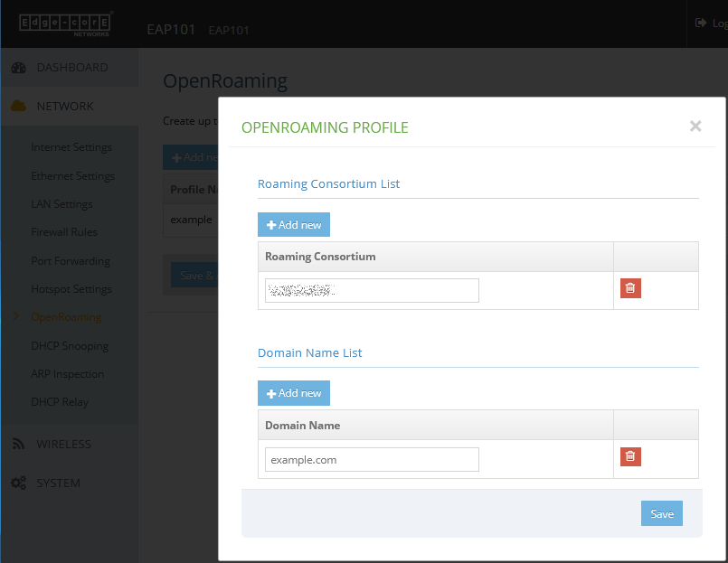Go to Internet Settings
728x563 pixels.
click(71, 147)
